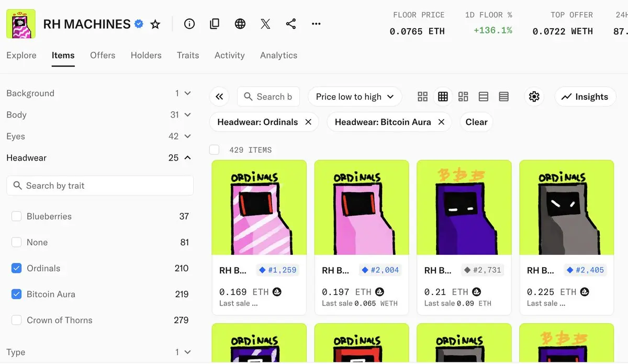Image resolution: width=628 pixels, height=364 pixels.
Task: Favorite collection with star icon
Action: coord(155,24)
